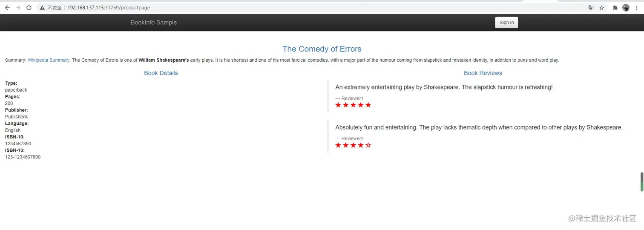Click the Book Reviews heading
The width and height of the screenshot is (644, 230).
(x=483, y=73)
